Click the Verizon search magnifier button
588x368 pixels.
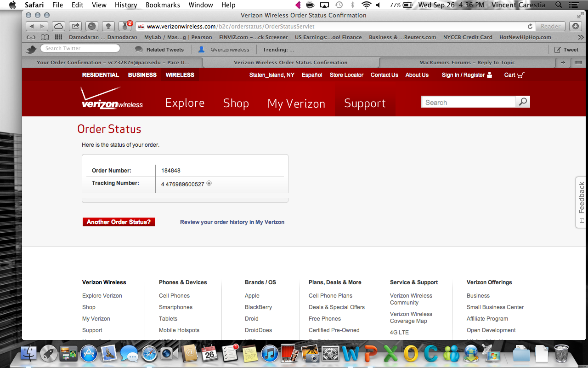tap(523, 102)
